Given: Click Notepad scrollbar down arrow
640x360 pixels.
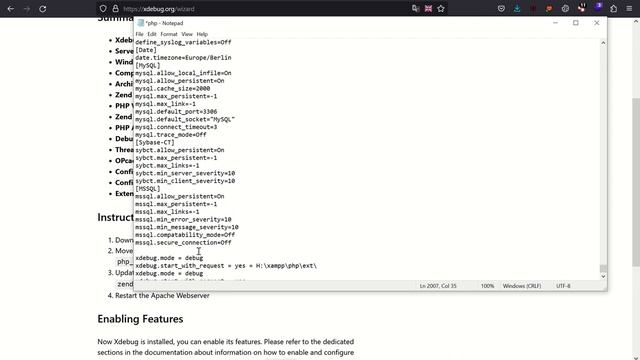Looking at the screenshot, I should tap(603, 276).
